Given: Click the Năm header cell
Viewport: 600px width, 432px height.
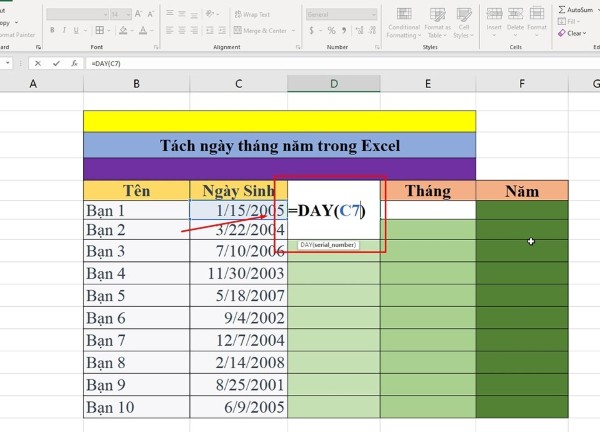Looking at the screenshot, I should click(522, 191).
